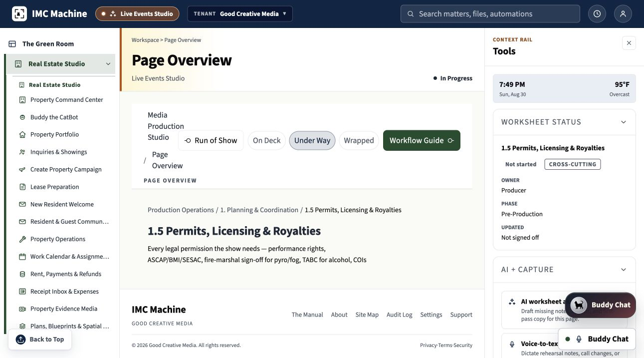
Task: Open the user profile icon
Action: pos(623,14)
